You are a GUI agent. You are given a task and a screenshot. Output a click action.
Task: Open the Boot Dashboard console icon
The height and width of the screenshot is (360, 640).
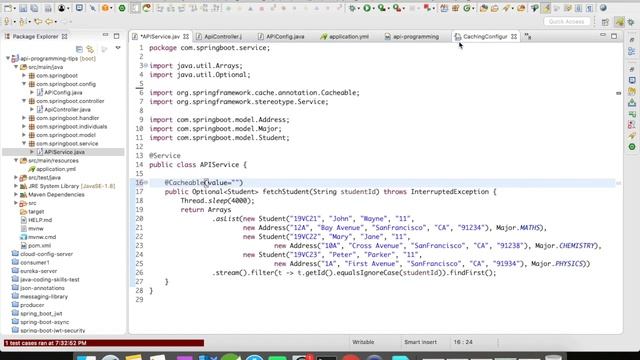[x=79, y=8]
